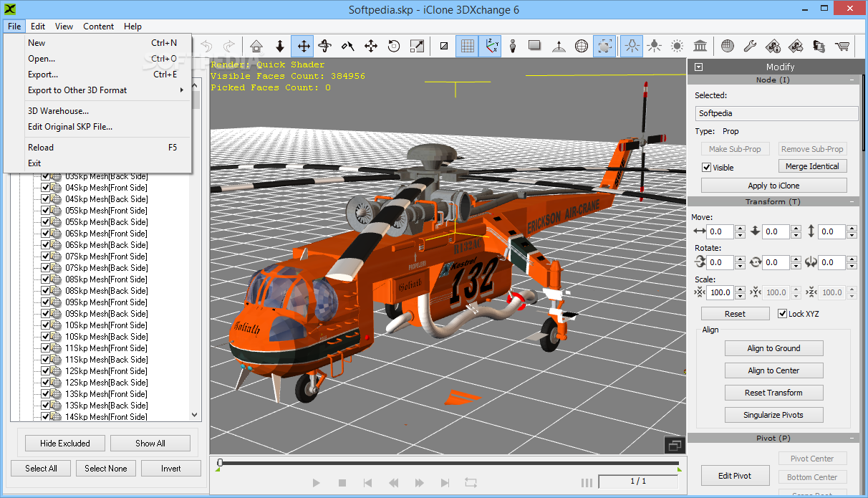Uncheck the Visible checkbox in Node section

click(706, 168)
